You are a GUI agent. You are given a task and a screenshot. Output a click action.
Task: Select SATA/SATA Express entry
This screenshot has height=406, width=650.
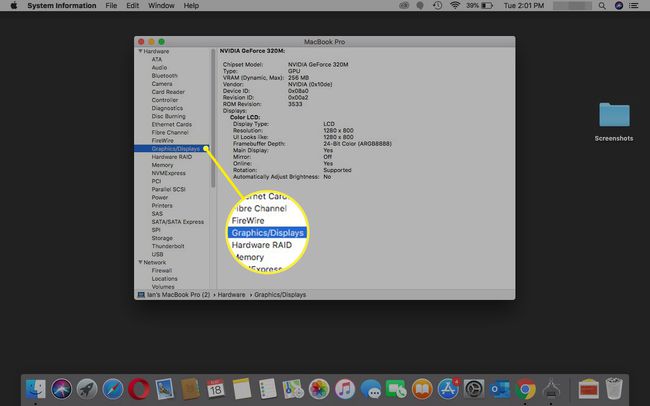tap(177, 222)
